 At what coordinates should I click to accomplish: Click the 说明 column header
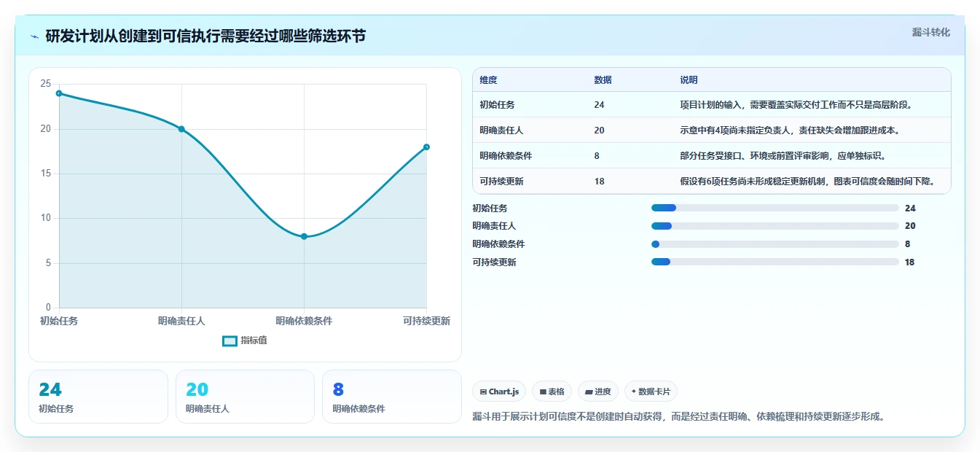point(689,80)
